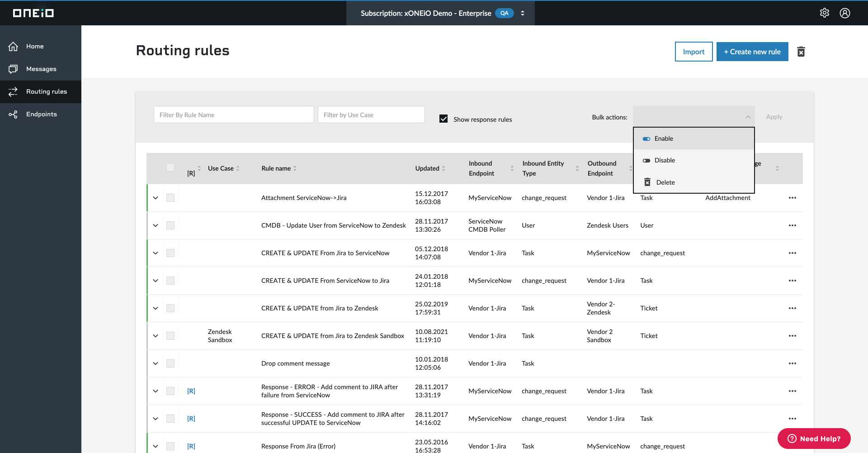The height and width of the screenshot is (453, 868).
Task: Focus the Filter By Rule Name field
Action: click(234, 114)
